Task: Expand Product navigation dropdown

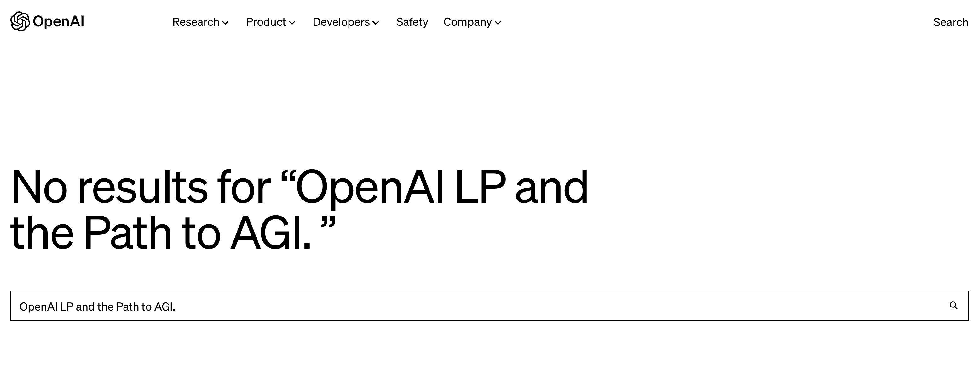Action: click(270, 22)
